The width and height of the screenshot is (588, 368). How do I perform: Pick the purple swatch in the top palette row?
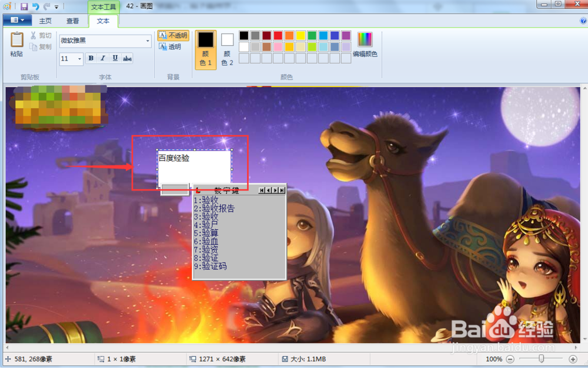click(346, 36)
